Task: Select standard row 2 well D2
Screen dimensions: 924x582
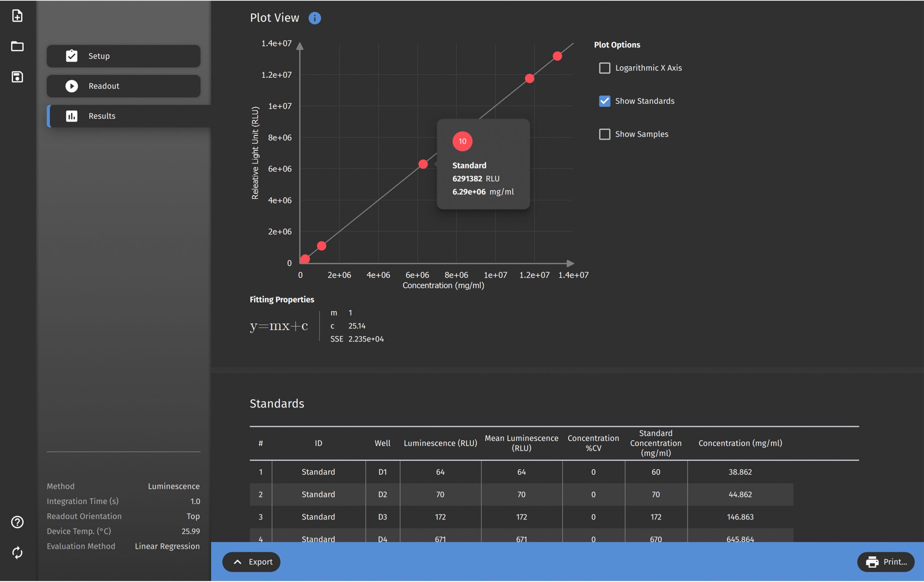Action: pyautogui.click(x=383, y=495)
